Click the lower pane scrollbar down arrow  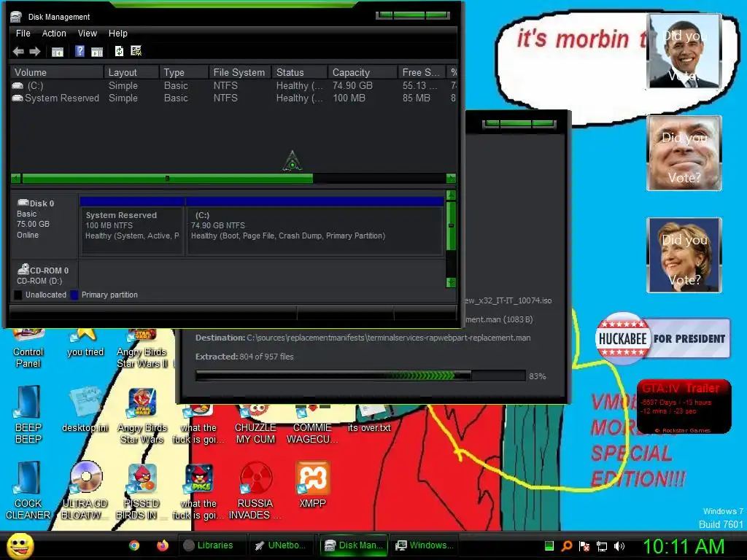(x=451, y=282)
